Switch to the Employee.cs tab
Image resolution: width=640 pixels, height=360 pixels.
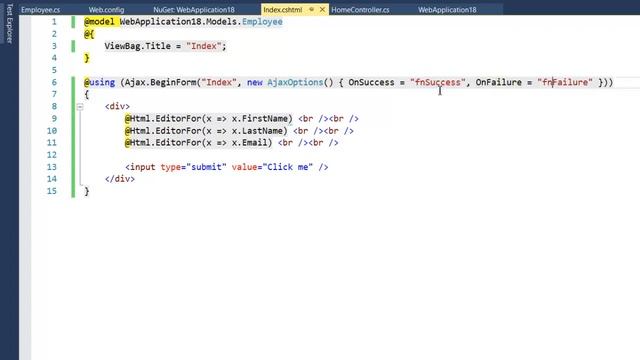click(40, 9)
